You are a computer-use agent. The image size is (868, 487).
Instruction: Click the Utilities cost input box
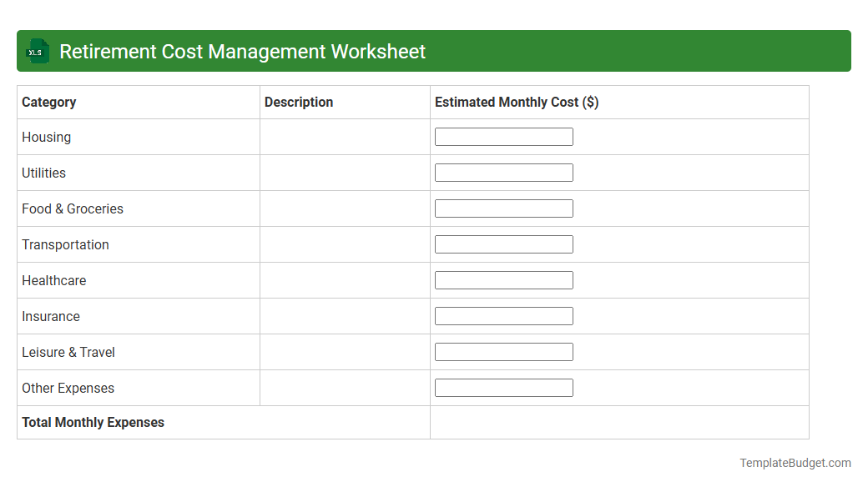pos(503,173)
